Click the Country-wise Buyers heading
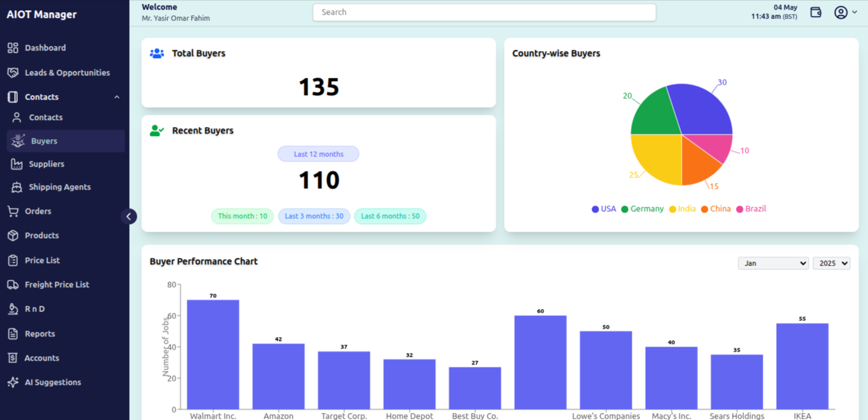 tap(556, 54)
